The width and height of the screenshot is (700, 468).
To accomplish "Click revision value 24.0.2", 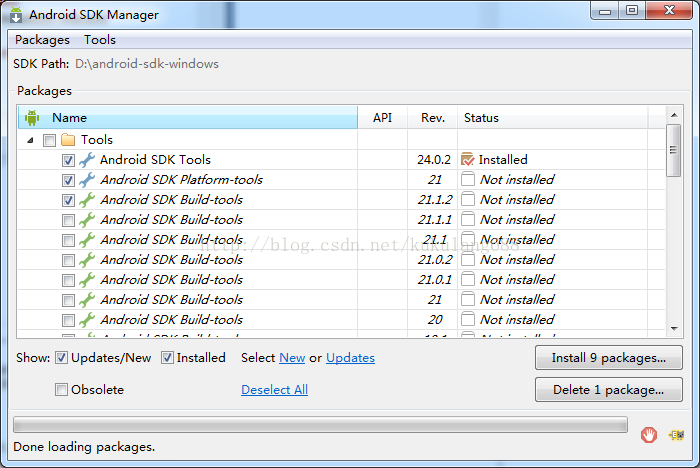I will pos(433,160).
